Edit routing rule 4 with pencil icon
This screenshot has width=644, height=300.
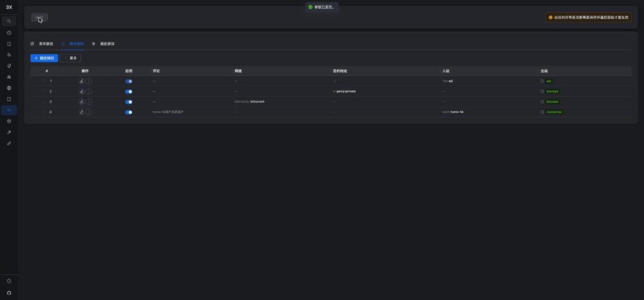coord(81,112)
